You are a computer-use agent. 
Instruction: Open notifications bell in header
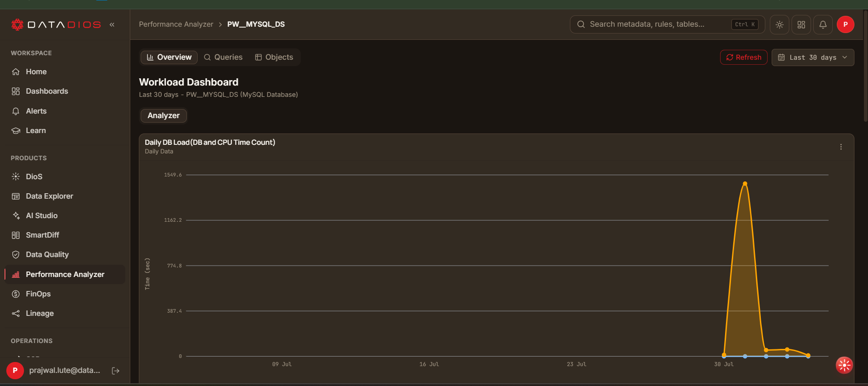823,24
